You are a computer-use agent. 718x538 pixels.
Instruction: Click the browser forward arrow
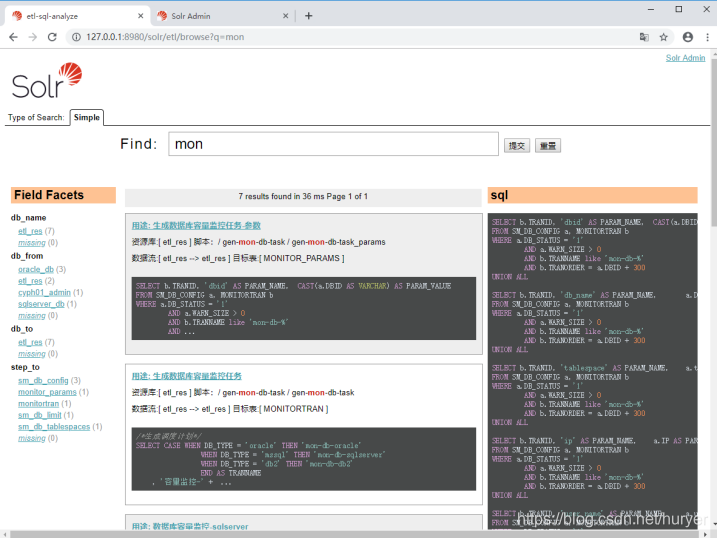point(33,37)
